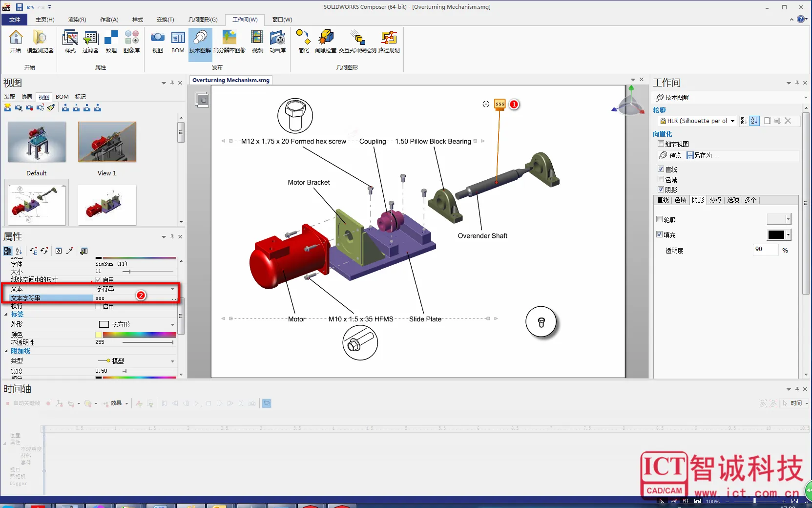Open the 模型浏览器 model browser

point(40,41)
